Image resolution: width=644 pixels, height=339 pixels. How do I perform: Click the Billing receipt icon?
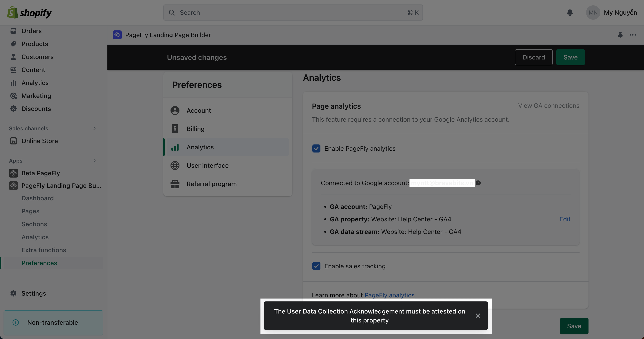[x=175, y=129]
